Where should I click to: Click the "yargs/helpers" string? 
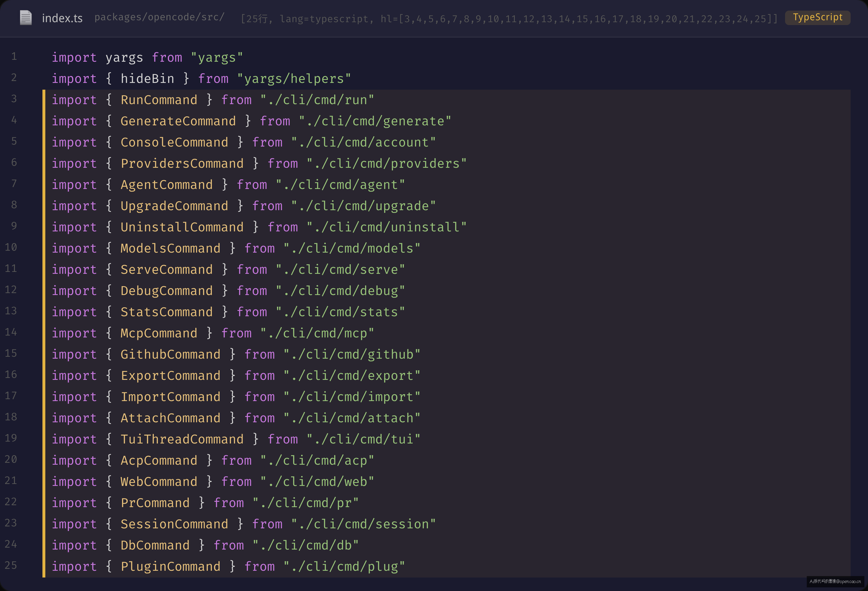[294, 79]
